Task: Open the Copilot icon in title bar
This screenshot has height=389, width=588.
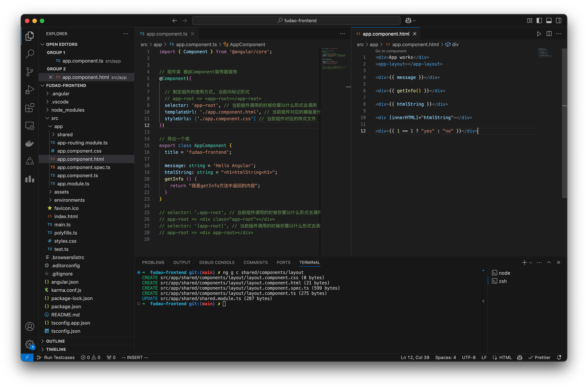Action: click(x=408, y=21)
